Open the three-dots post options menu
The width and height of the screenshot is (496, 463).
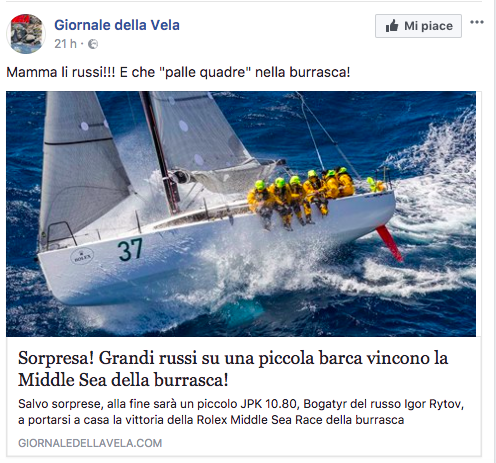[477, 22]
